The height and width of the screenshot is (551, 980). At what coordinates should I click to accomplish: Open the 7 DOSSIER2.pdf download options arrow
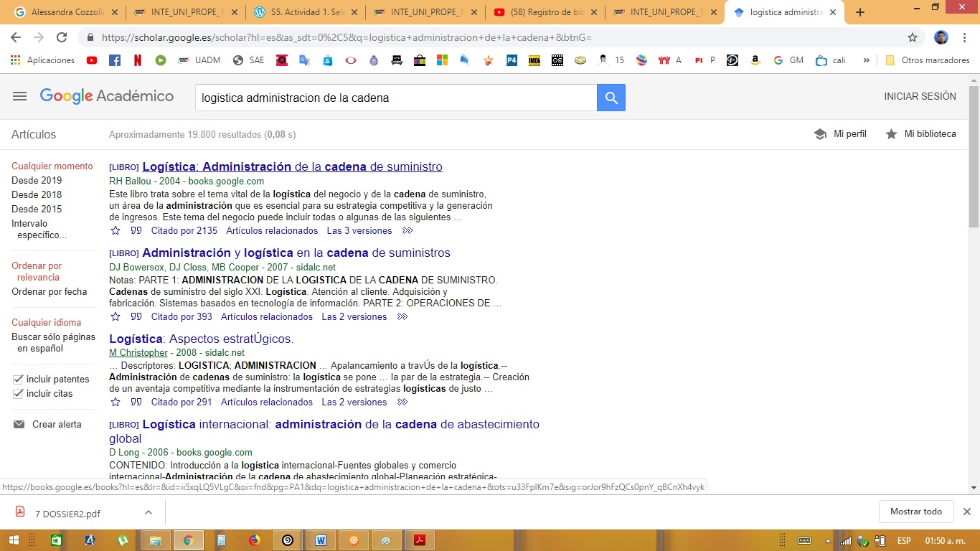149,512
